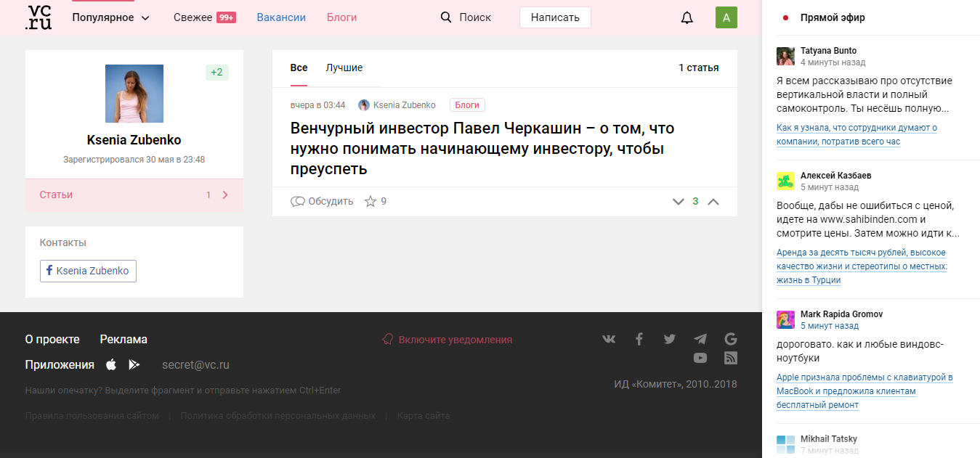Star the article to add to favorites
980x458 pixels.
[371, 201]
